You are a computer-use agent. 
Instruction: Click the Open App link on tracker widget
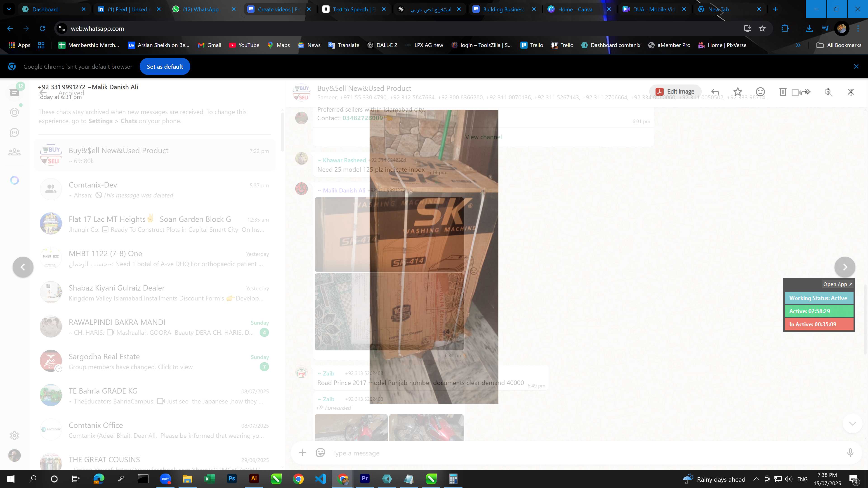tap(837, 284)
